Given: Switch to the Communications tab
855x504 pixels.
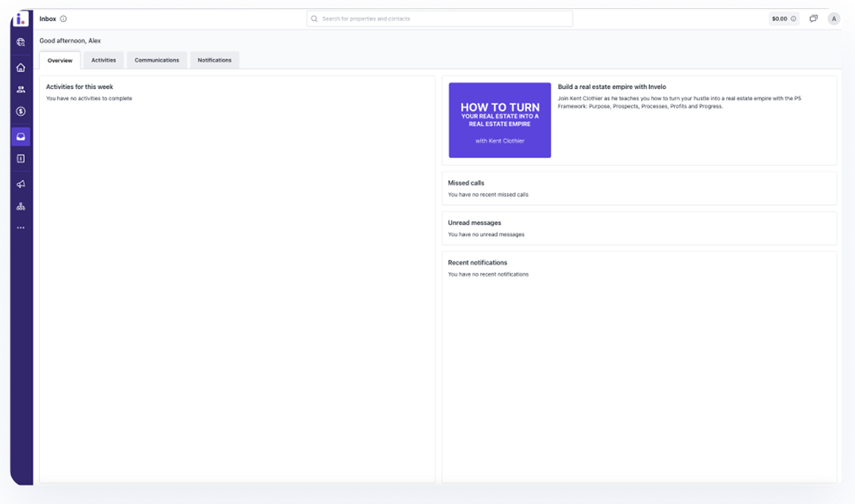Looking at the screenshot, I should coord(157,60).
